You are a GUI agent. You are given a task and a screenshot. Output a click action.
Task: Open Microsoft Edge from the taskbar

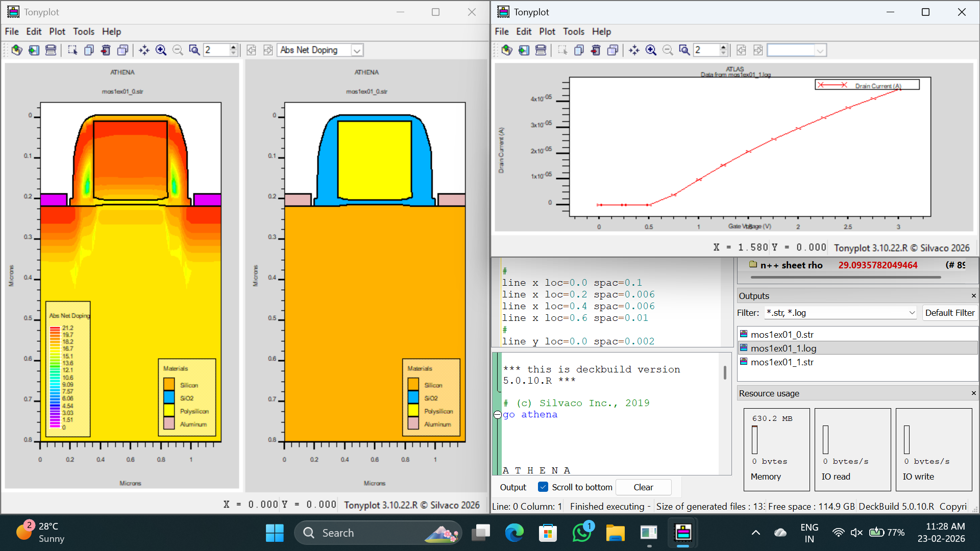point(514,533)
